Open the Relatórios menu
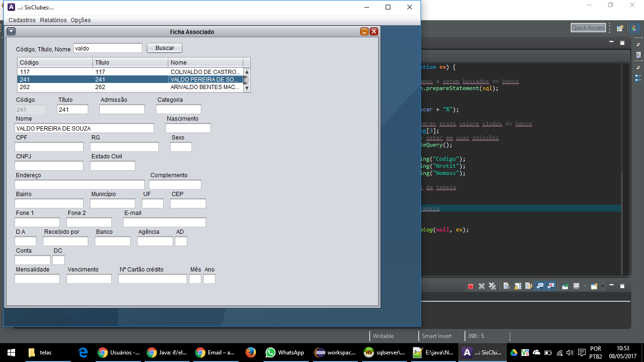Image resolution: width=644 pixels, height=362 pixels. (53, 20)
